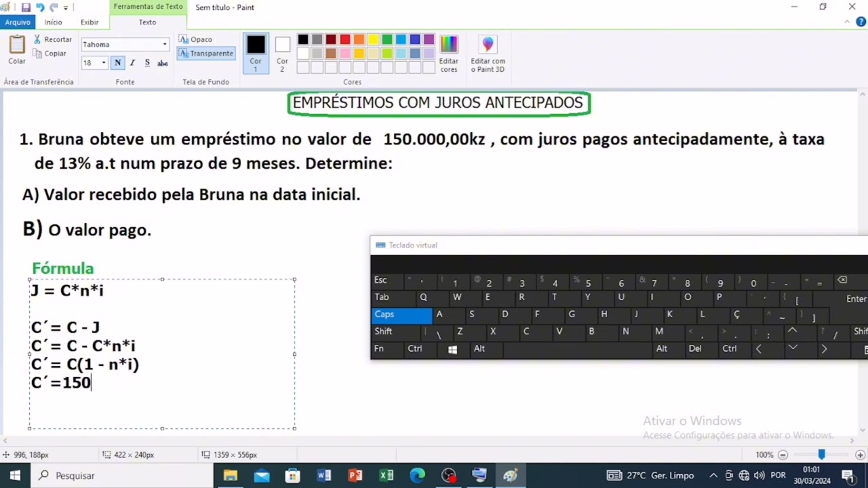Pick the black color swatch in palette
The image size is (868, 488).
(x=303, y=39)
